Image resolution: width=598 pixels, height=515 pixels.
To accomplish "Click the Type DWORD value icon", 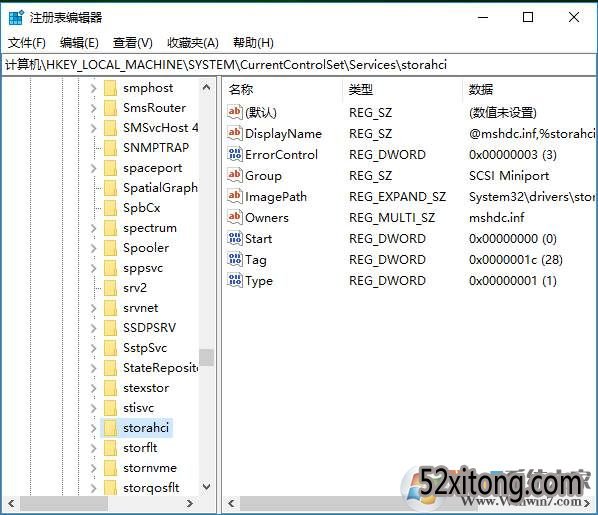I will click(235, 279).
